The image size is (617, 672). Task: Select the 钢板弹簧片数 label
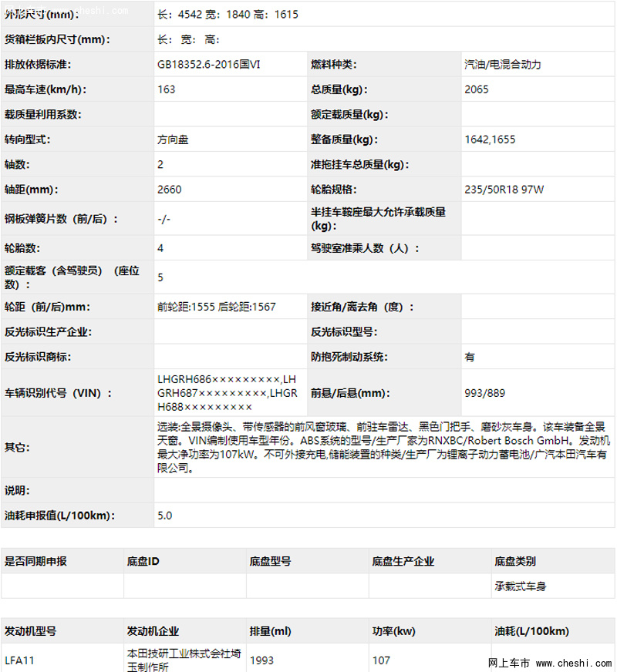[x=61, y=219]
